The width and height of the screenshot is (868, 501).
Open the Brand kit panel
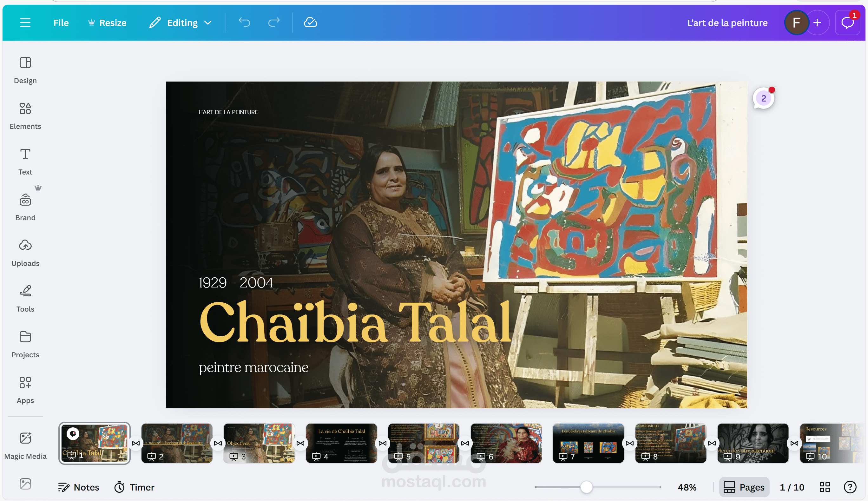coord(25,207)
